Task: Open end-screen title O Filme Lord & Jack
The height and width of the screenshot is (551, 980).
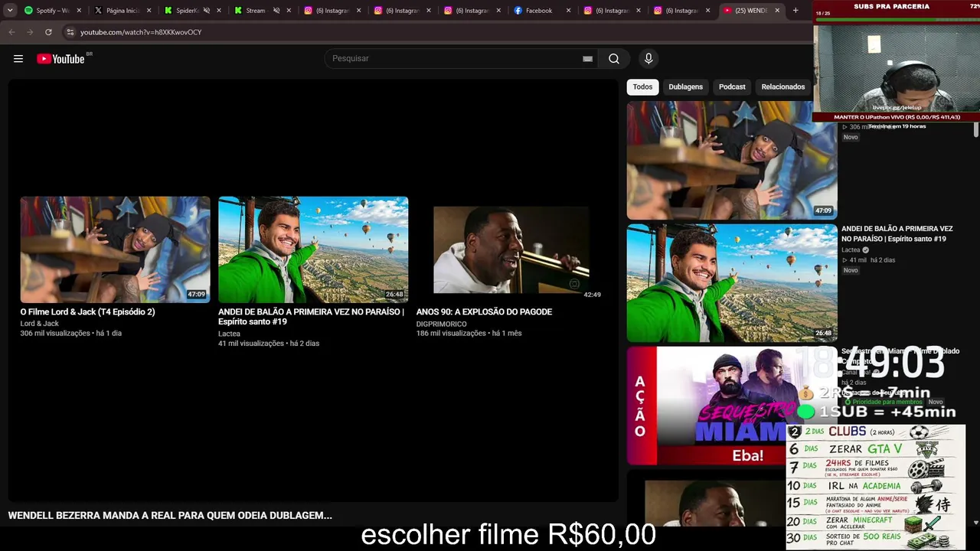Action: pyautogui.click(x=87, y=312)
